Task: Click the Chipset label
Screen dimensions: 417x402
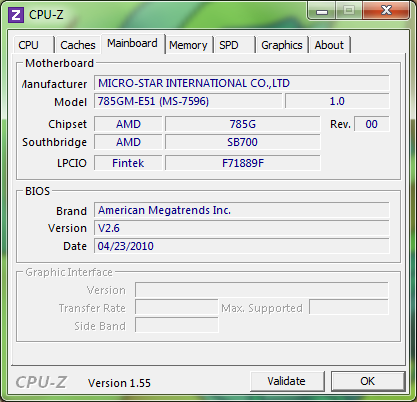Action: click(68, 124)
